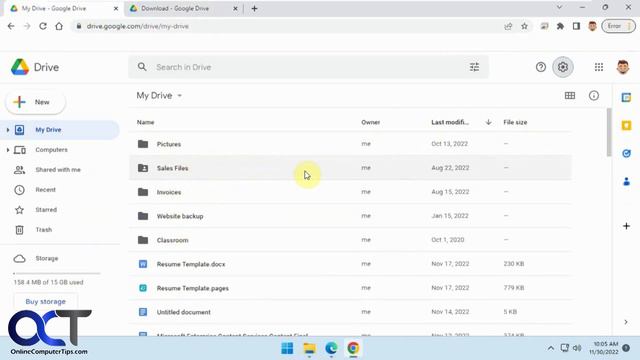The image size is (640, 360).
Task: Close the Download - Google Drive tab
Action: click(235, 8)
